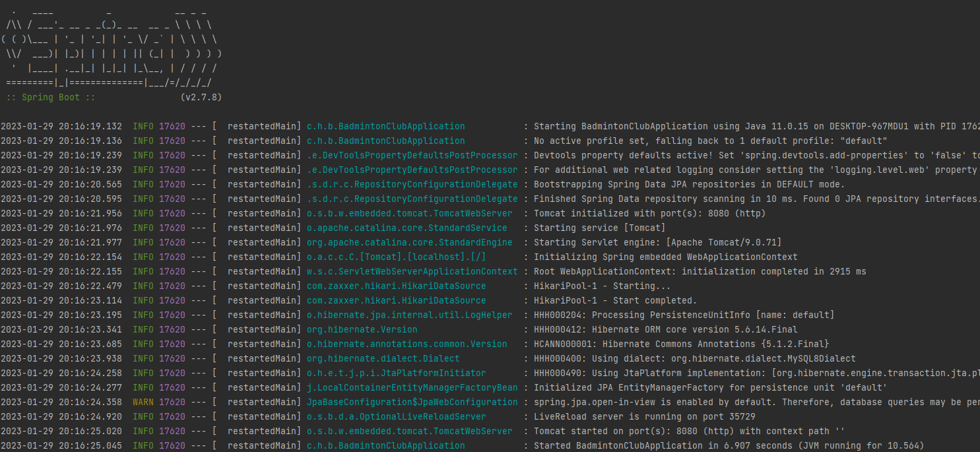980x452 pixels.
Task: Click the 'HikariPool-1 - Starting...' message
Action: (603, 286)
